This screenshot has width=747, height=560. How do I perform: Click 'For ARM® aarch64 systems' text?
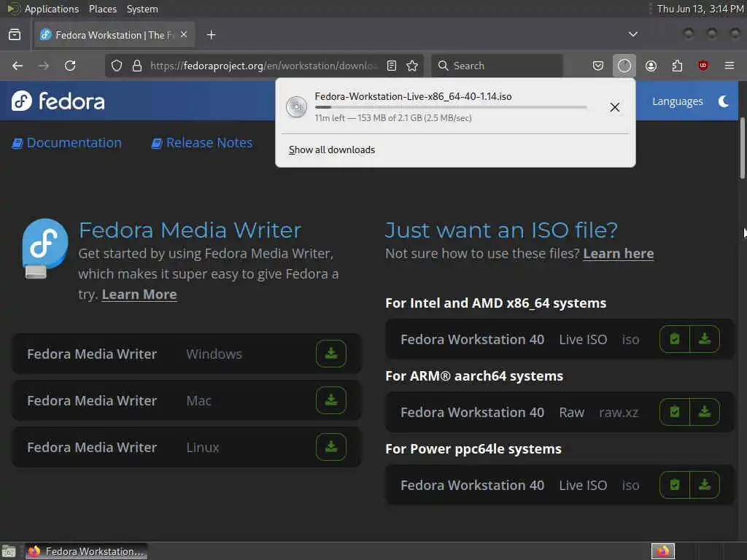(474, 376)
